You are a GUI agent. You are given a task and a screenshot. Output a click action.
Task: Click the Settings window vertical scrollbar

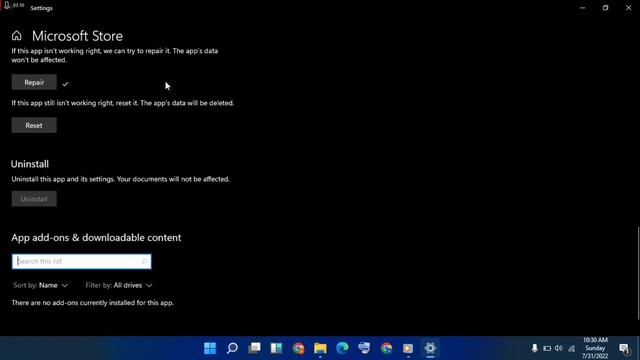tap(638, 273)
